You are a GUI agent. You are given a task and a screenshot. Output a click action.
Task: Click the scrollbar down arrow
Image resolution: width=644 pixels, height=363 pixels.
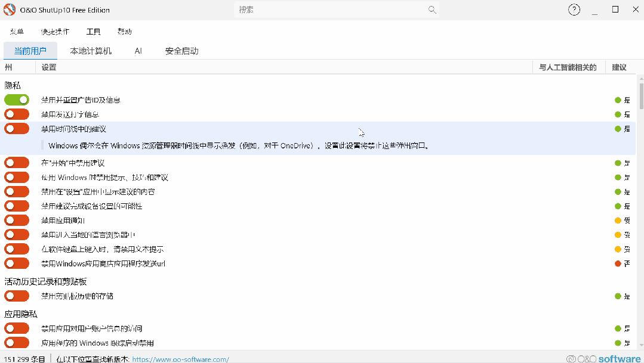click(x=641, y=345)
